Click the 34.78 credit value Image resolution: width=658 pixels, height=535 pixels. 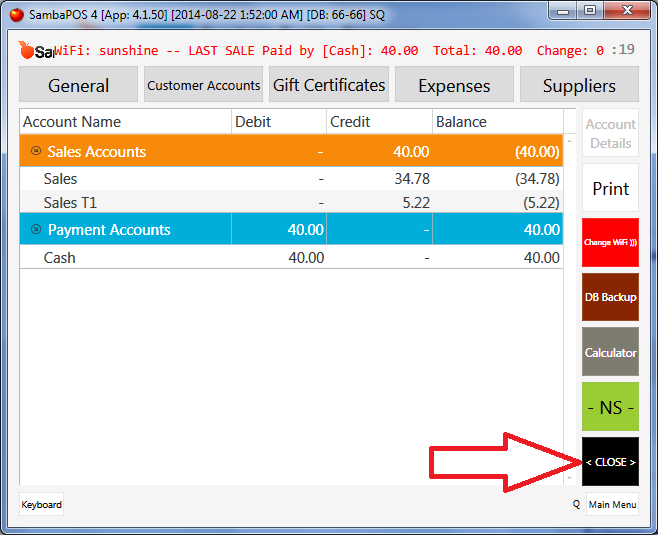click(412, 179)
